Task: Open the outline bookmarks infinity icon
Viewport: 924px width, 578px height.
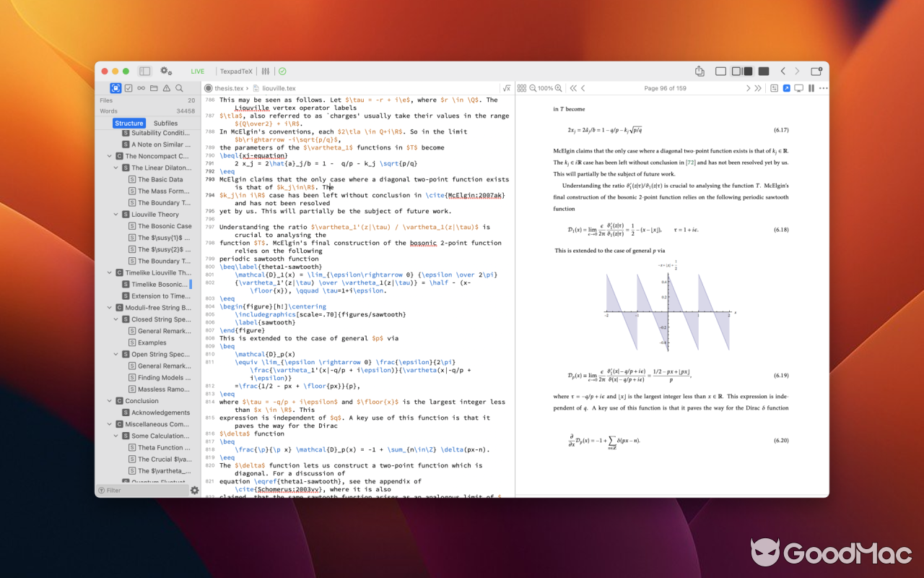Action: 141,88
